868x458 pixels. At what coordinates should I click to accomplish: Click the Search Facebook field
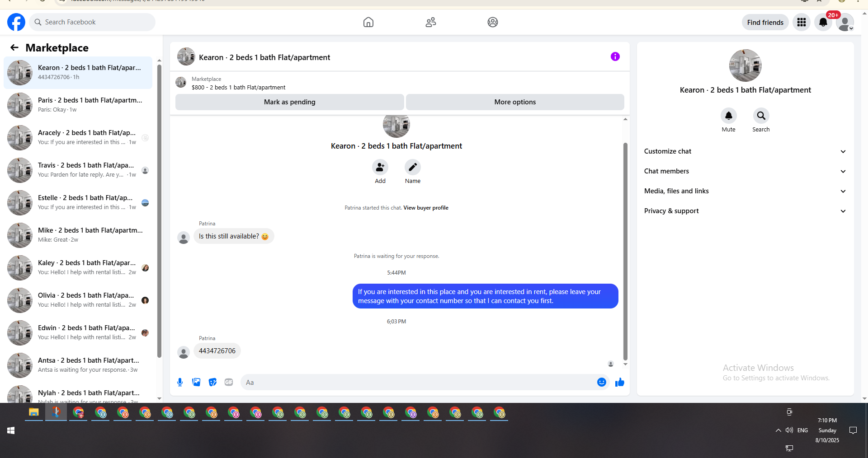click(x=92, y=22)
